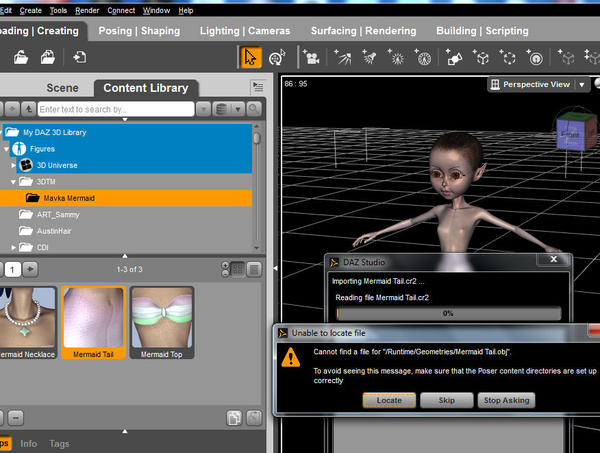Open the Tools menu

pos(58,11)
